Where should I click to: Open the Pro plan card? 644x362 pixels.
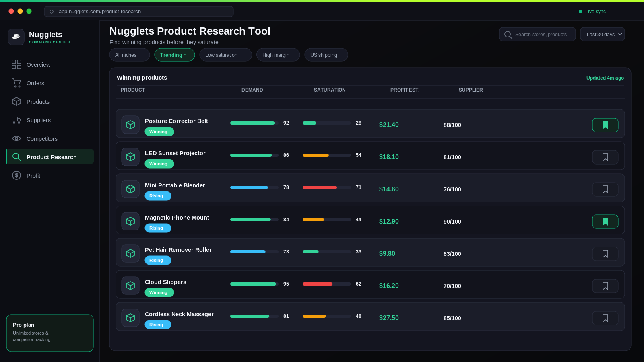point(50,333)
